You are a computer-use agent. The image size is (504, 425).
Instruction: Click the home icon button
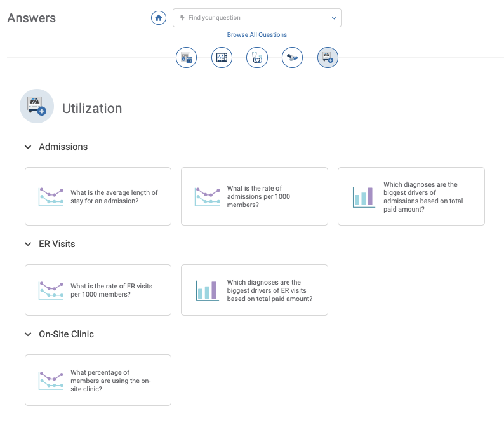point(159,18)
